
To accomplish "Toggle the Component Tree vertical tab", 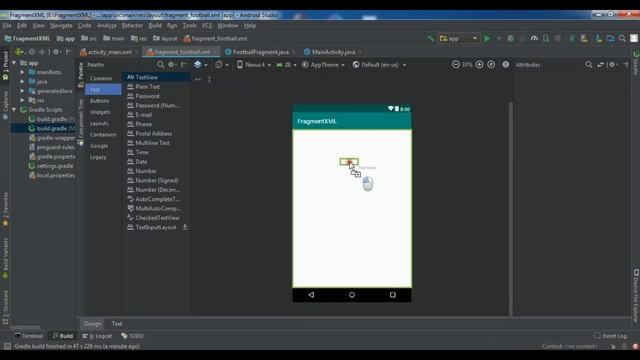I will coord(80,122).
